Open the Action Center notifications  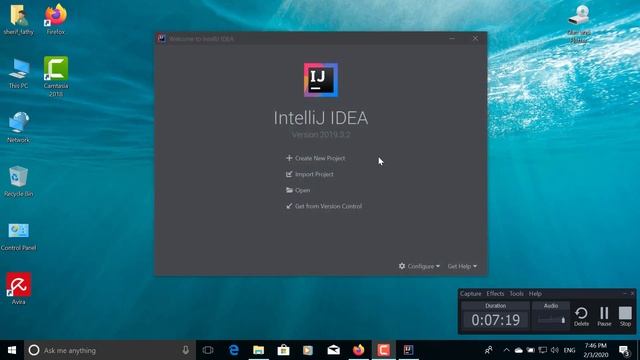pos(624,351)
